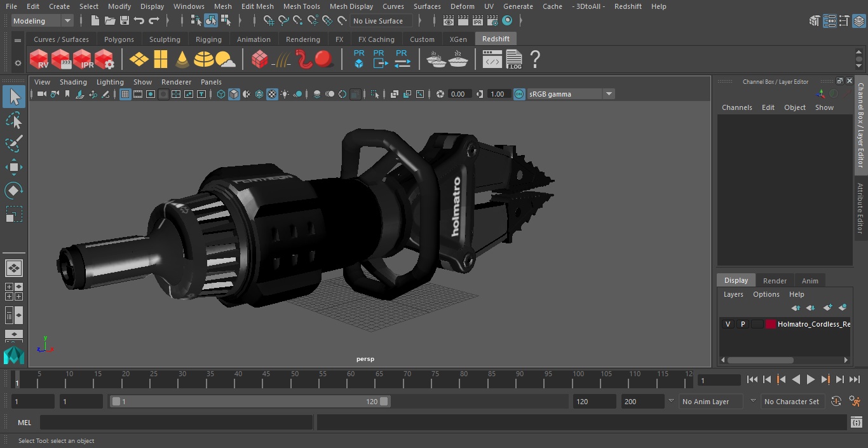Click the redo arrow icon

click(x=154, y=21)
